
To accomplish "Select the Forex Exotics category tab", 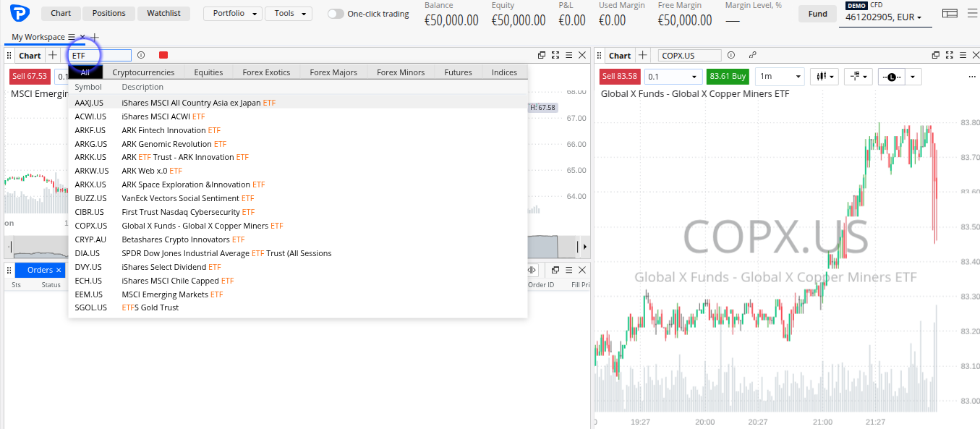I will [x=266, y=72].
